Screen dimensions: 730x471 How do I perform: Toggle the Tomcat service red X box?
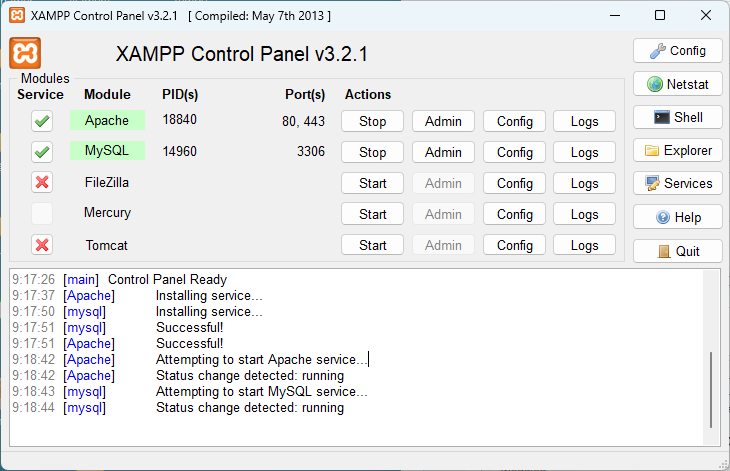pos(42,245)
